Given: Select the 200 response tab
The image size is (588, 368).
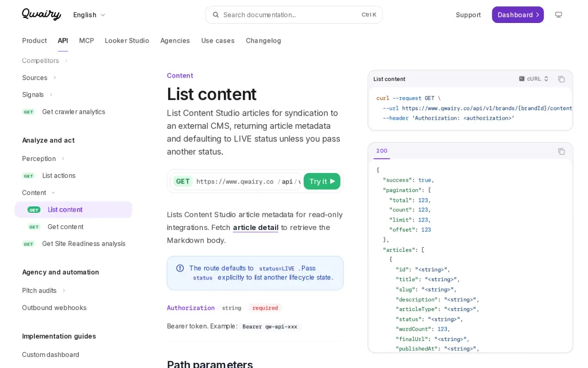Looking at the screenshot, I should click(x=382, y=151).
